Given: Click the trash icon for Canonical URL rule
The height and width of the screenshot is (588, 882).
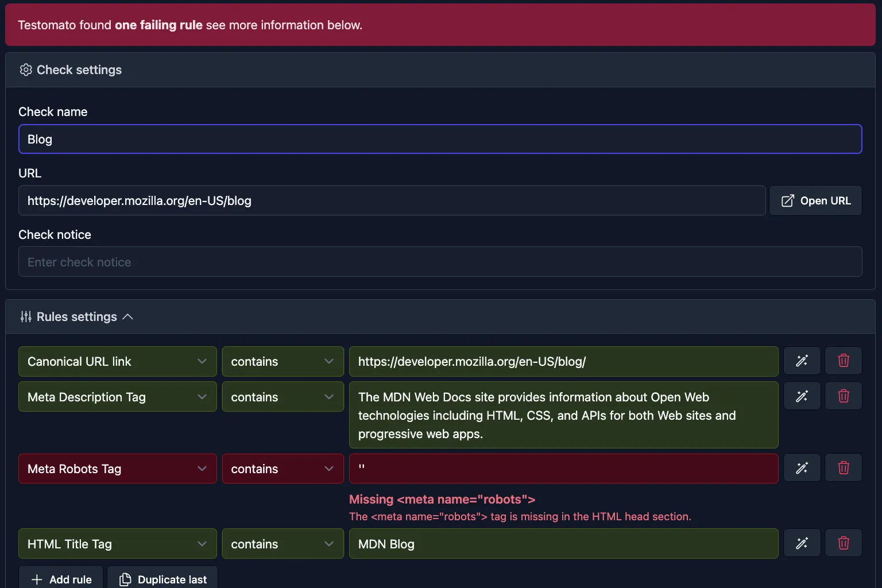Looking at the screenshot, I should click(843, 361).
